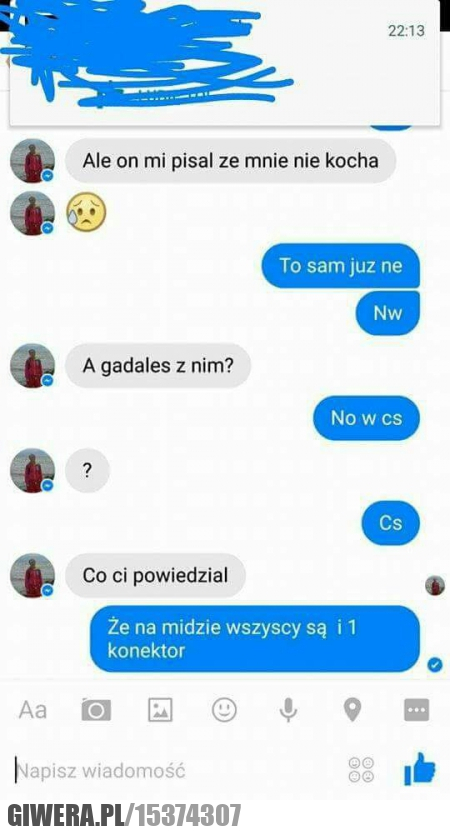Tap the camera icon in composer toolbar
The image size is (450, 831).
point(96,710)
